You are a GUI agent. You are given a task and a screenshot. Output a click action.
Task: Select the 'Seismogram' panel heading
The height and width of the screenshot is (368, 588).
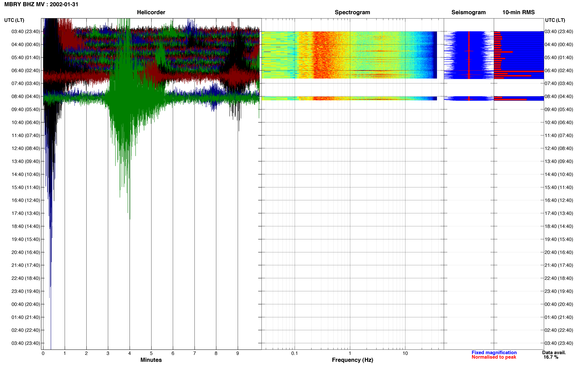click(x=468, y=12)
